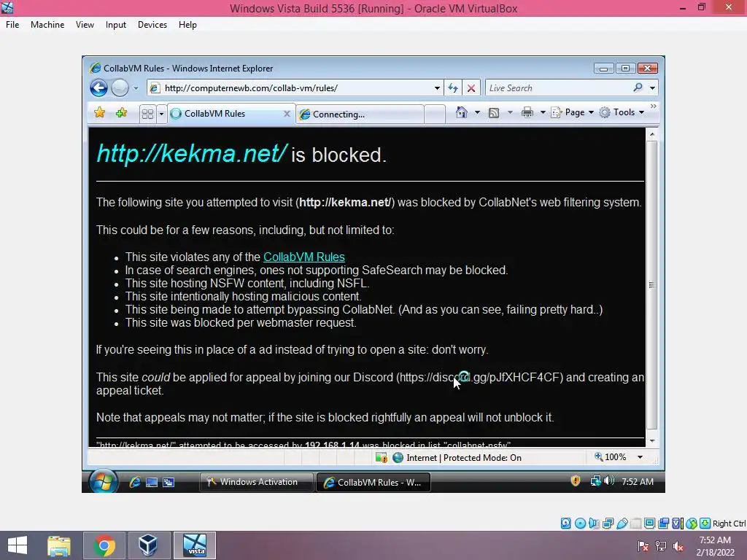
Task: Close the CollabVM Rules tab
Action: point(287,113)
